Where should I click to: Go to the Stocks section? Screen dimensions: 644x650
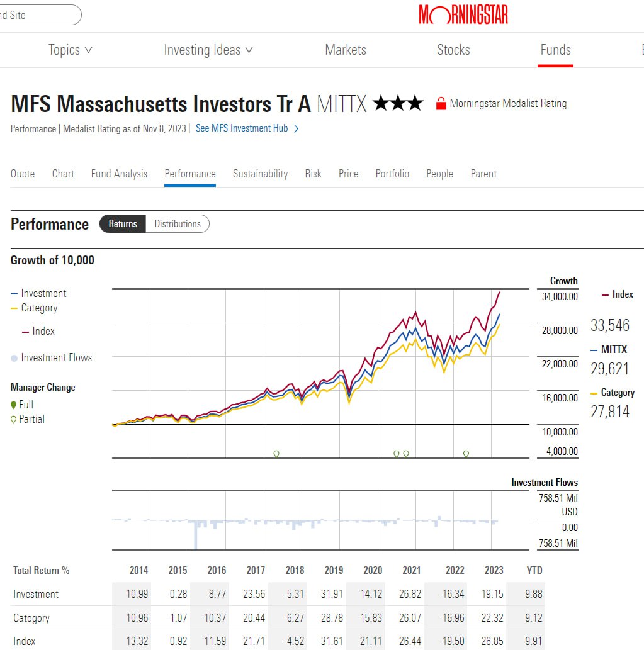point(453,50)
